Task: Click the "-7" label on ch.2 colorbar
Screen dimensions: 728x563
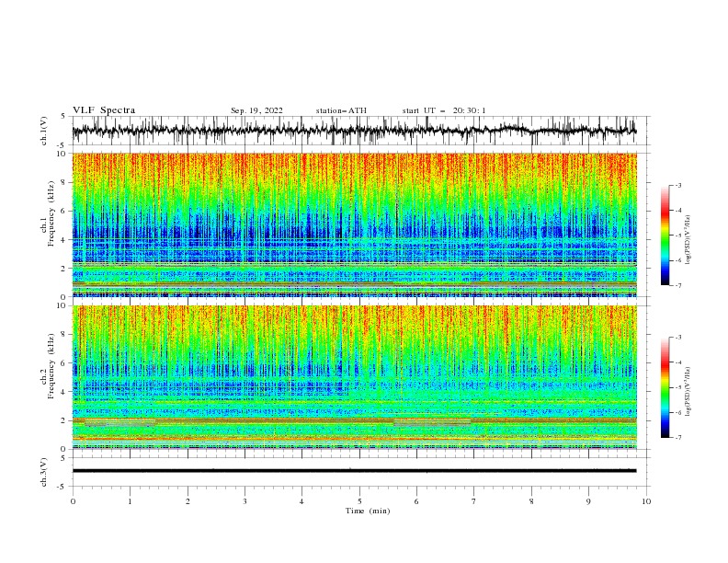Action: pyautogui.click(x=677, y=437)
